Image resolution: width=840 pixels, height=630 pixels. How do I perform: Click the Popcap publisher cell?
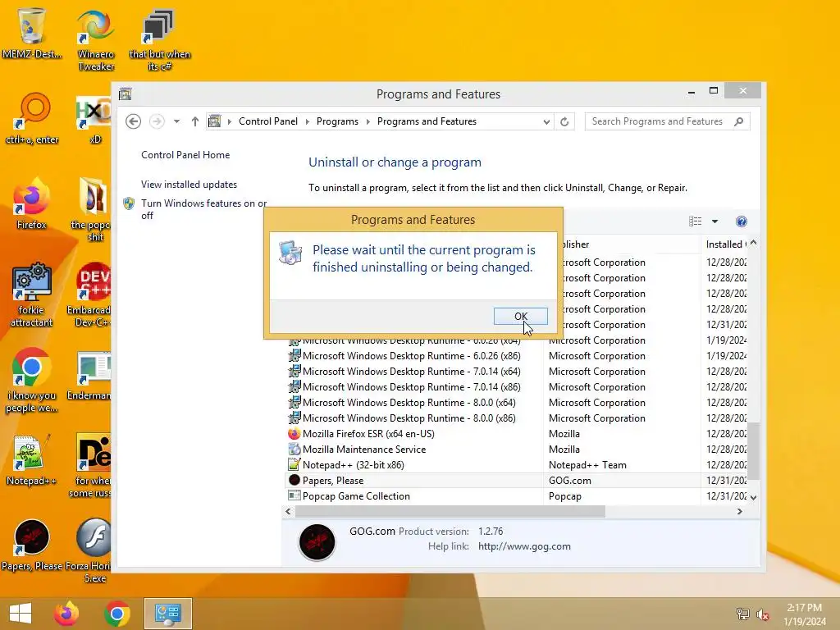[564, 496]
